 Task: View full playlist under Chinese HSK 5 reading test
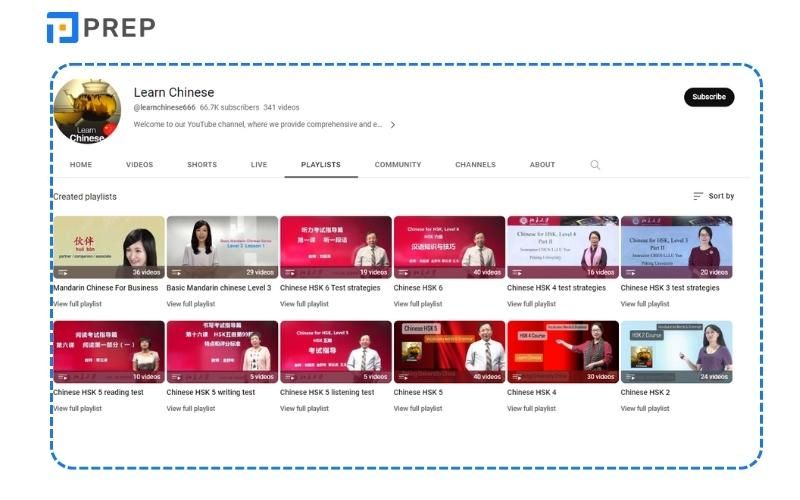click(x=78, y=409)
